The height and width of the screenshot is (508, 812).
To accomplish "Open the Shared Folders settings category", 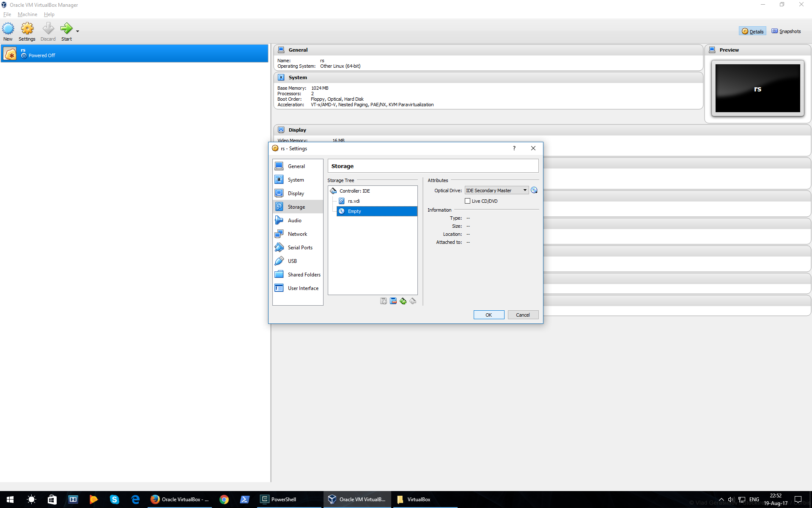I will coord(304,275).
